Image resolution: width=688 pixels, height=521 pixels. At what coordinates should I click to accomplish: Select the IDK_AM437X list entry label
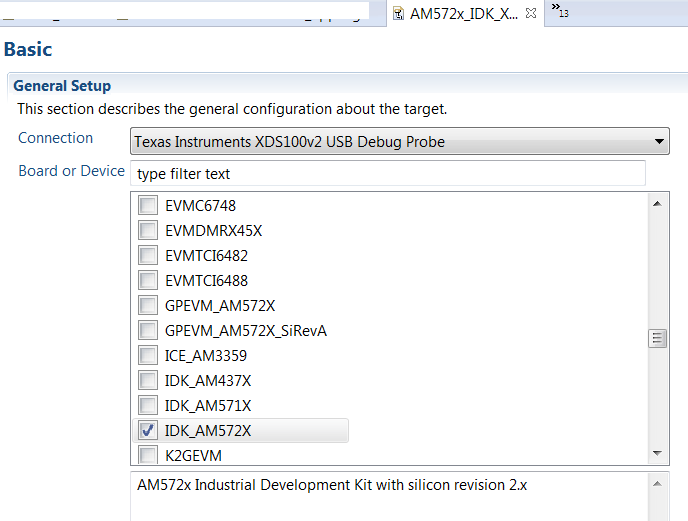pos(208,381)
